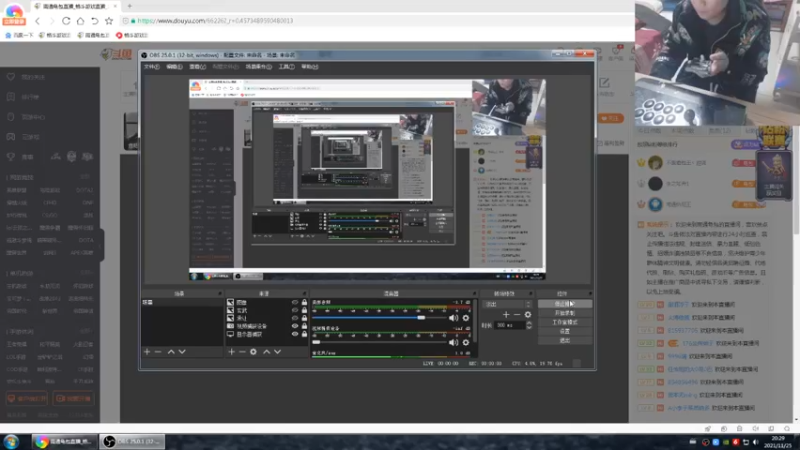
Task: Add a new source with the plus icon in the 来源 panel
Action: point(231,352)
